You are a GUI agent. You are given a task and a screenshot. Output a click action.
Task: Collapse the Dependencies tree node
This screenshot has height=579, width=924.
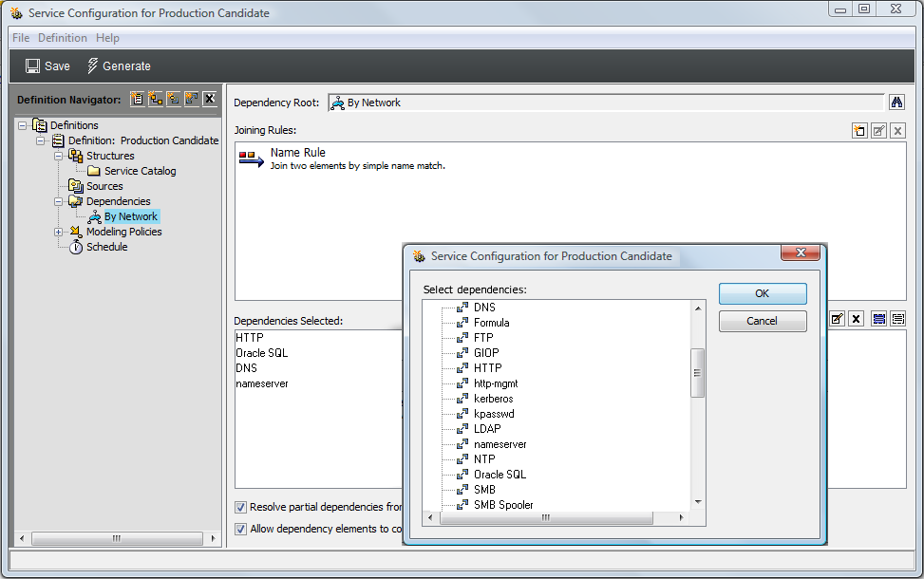point(58,201)
